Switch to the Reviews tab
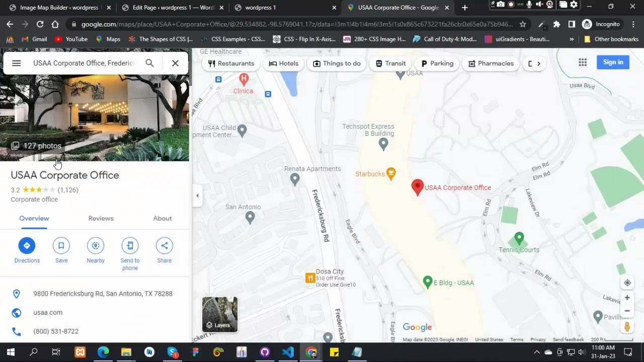Viewport: 644px width, 362px height. [x=101, y=218]
